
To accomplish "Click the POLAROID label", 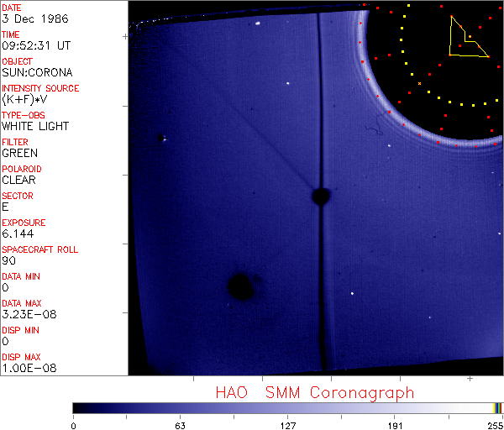I will point(22,169).
